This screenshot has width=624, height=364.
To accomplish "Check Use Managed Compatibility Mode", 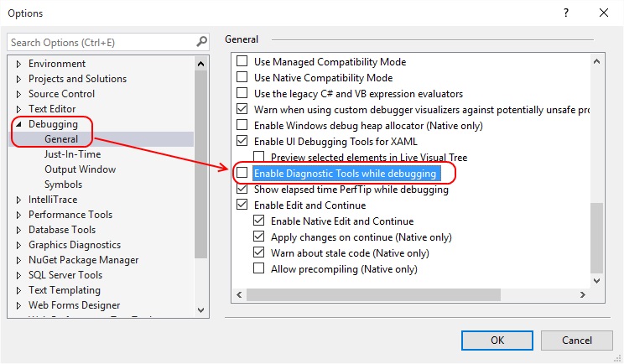I will (x=242, y=62).
